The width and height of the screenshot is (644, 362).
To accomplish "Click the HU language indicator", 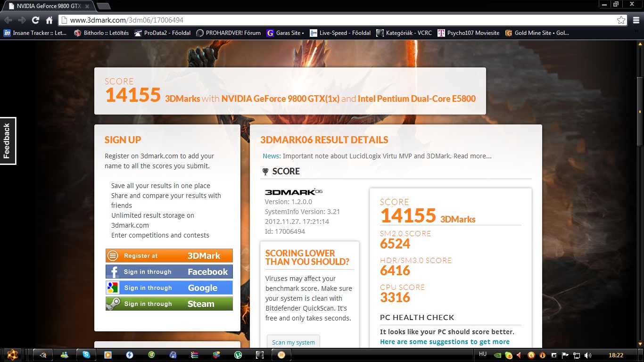I will pyautogui.click(x=483, y=354).
